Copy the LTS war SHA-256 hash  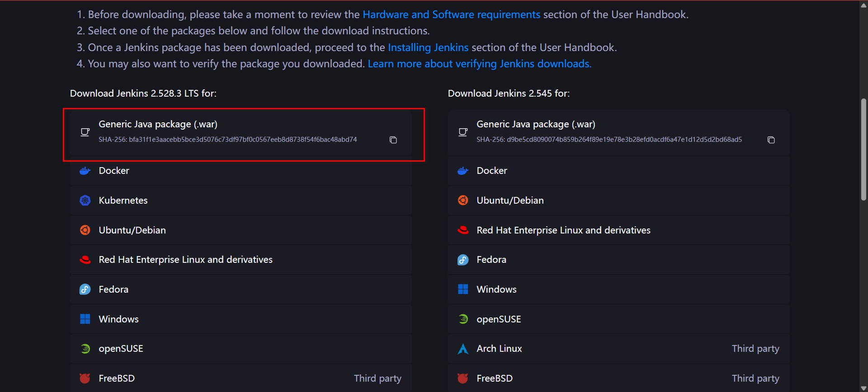point(393,140)
